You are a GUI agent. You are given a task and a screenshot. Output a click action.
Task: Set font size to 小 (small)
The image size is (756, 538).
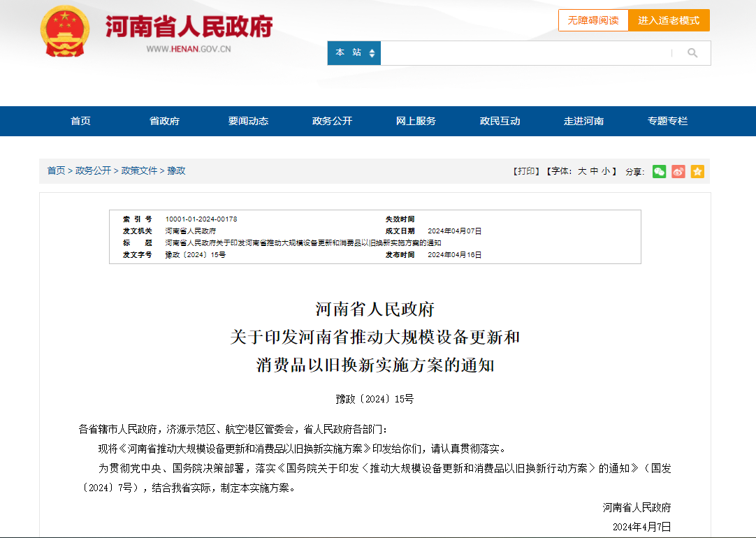(x=605, y=171)
